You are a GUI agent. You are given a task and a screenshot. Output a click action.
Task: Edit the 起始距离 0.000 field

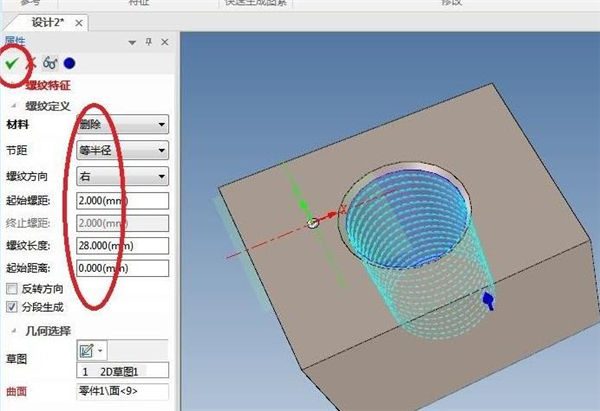[122, 268]
